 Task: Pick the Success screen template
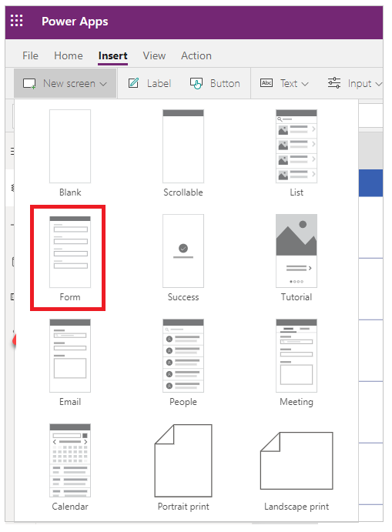[x=183, y=258]
